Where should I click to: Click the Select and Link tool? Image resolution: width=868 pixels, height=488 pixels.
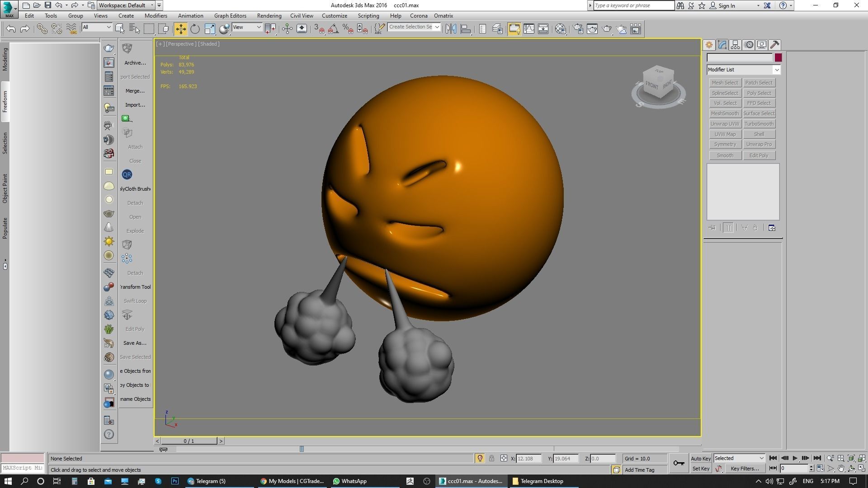point(42,29)
